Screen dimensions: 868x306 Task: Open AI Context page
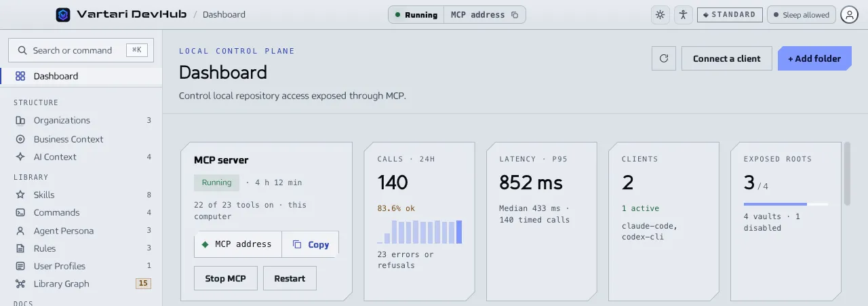click(81, 157)
